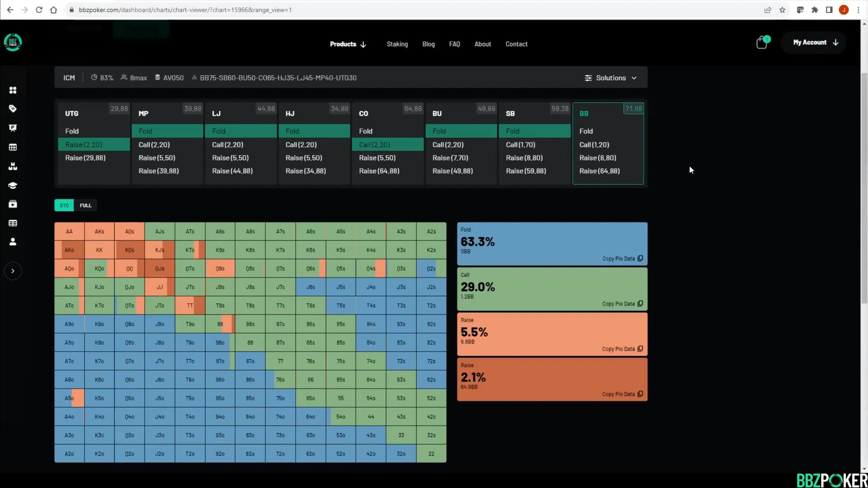868x488 pixels.
Task: Click Raise(29.88) under UTG
Action: [85, 158]
